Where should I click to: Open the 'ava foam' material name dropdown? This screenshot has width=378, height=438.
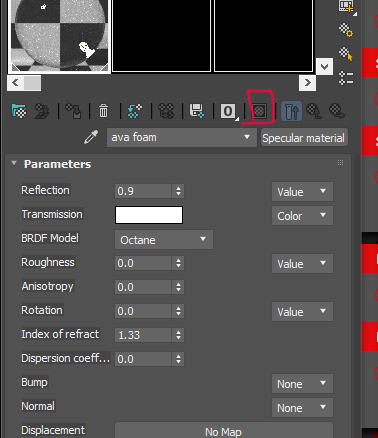(x=182, y=137)
